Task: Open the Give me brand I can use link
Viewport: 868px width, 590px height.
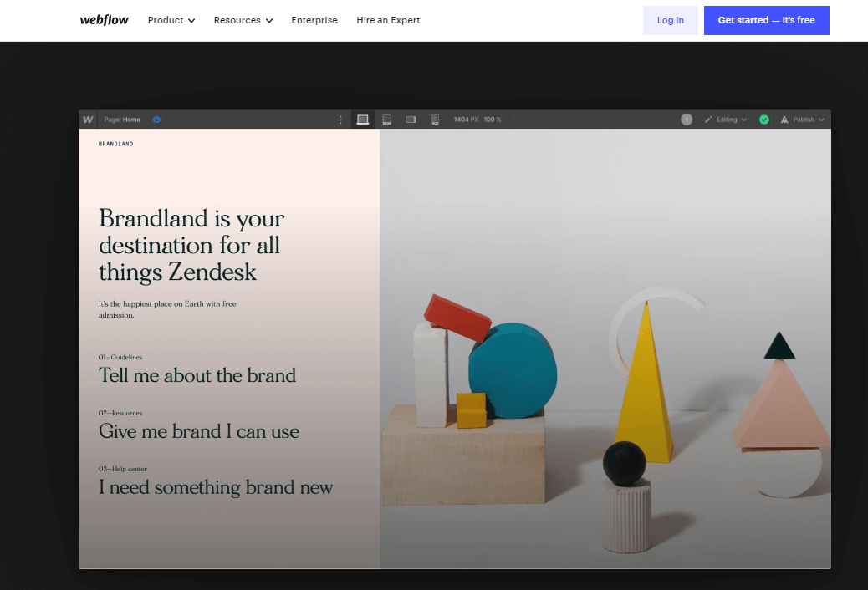Action: pyautogui.click(x=199, y=431)
